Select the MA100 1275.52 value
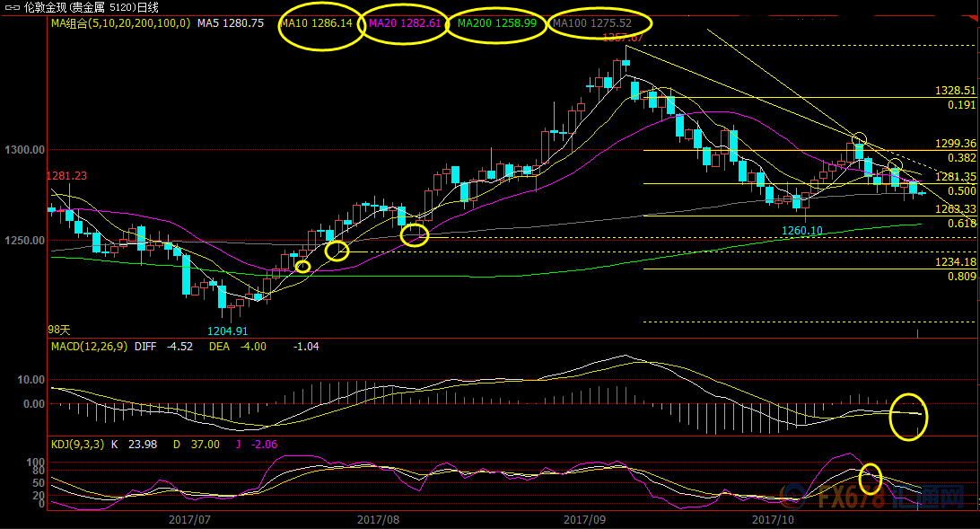The image size is (980, 529). 592,23
